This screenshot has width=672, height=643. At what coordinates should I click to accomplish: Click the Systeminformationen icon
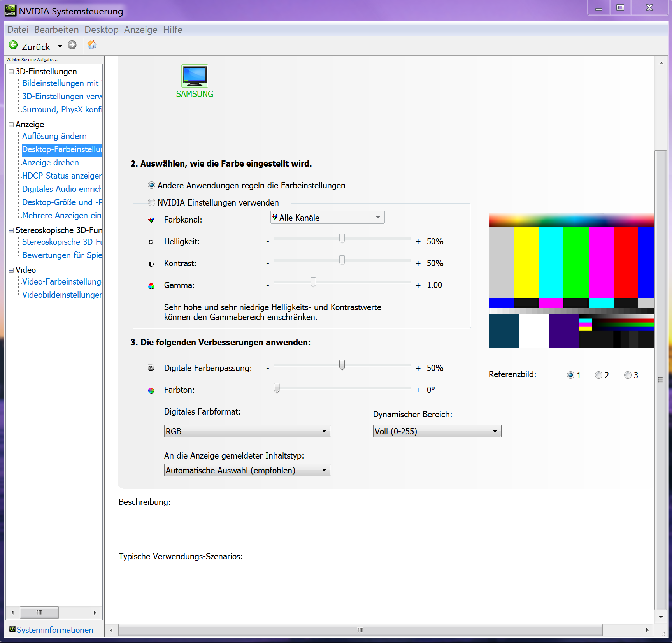coord(12,629)
